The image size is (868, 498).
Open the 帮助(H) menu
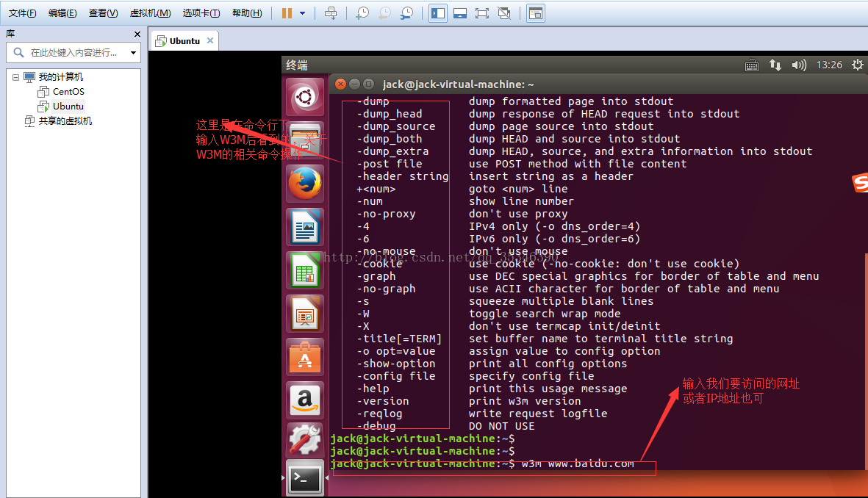click(x=247, y=13)
